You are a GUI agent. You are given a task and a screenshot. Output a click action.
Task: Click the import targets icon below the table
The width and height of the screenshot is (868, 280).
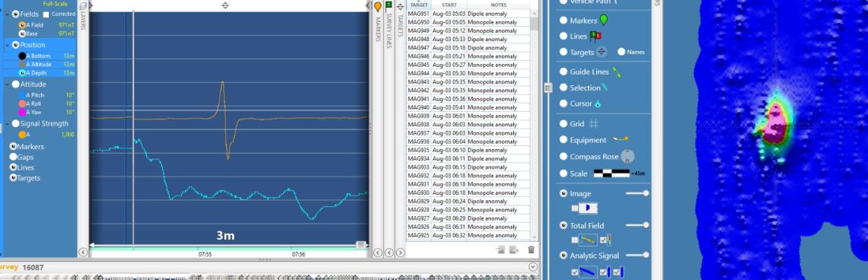500,250
